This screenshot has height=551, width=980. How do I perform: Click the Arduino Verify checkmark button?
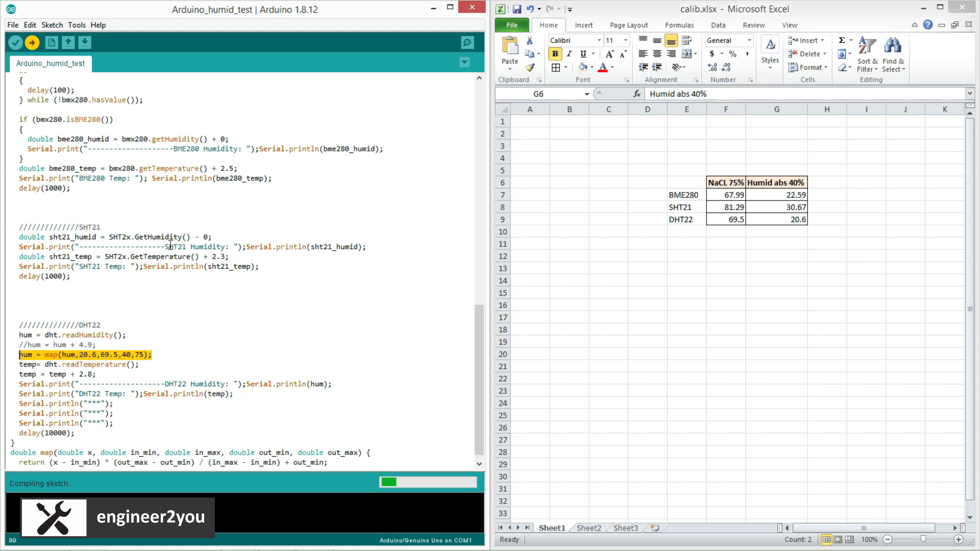(15, 43)
